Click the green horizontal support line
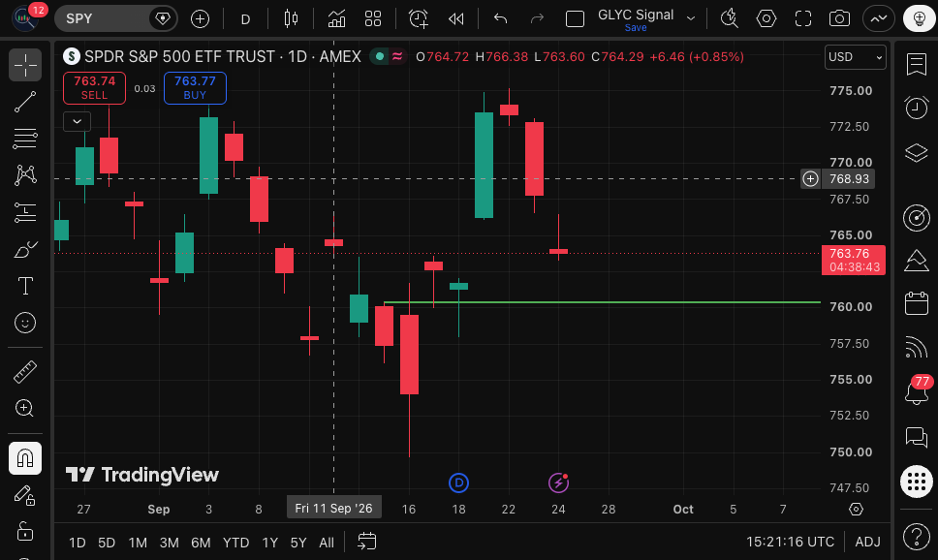The image size is (938, 560). (x=603, y=302)
